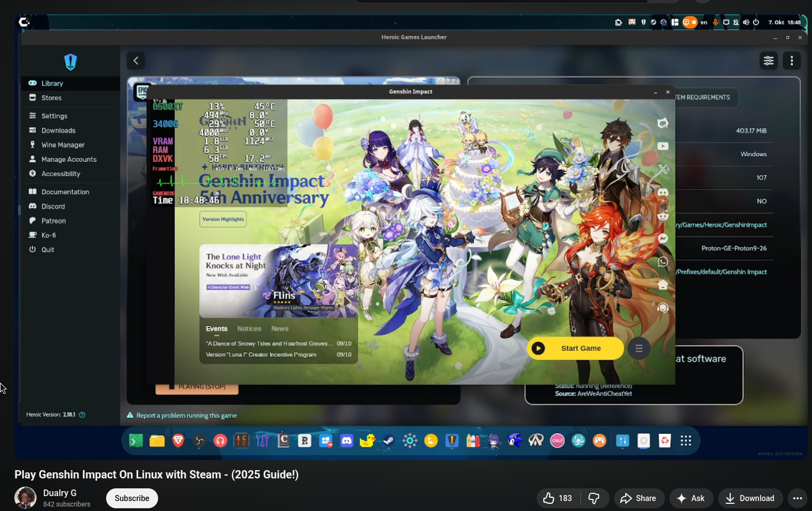Image resolution: width=812 pixels, height=511 pixels.
Task: Open Wine Manager in the sidebar
Action: tap(70, 145)
